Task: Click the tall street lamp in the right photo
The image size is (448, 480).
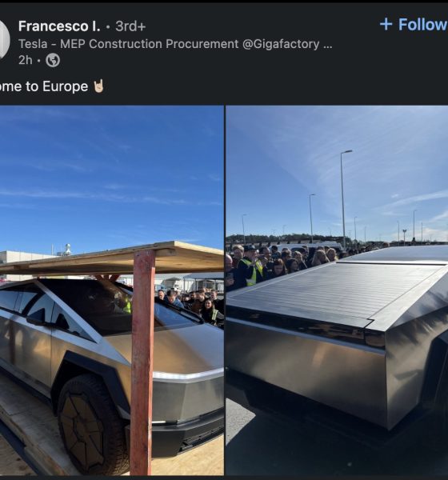Action: (x=343, y=199)
